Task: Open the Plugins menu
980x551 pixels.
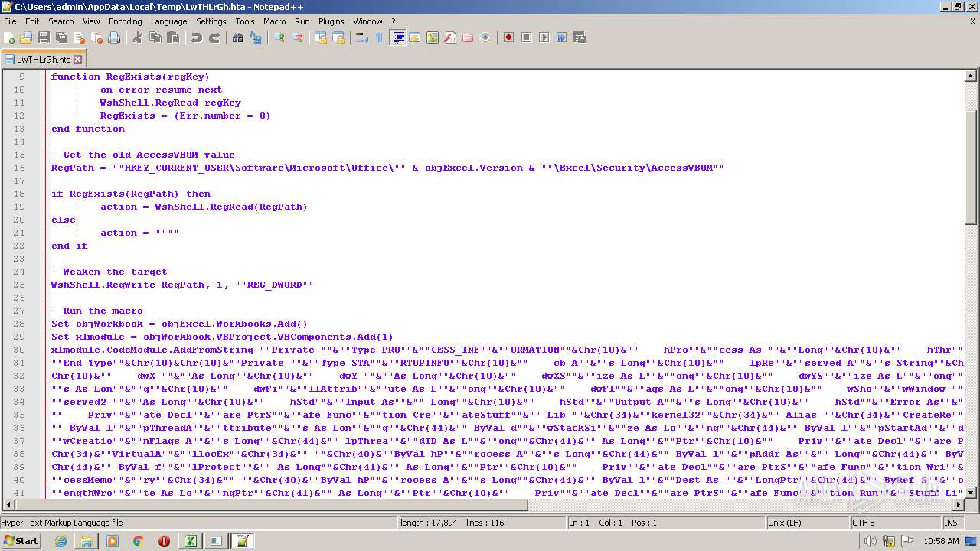Action: 332,21
